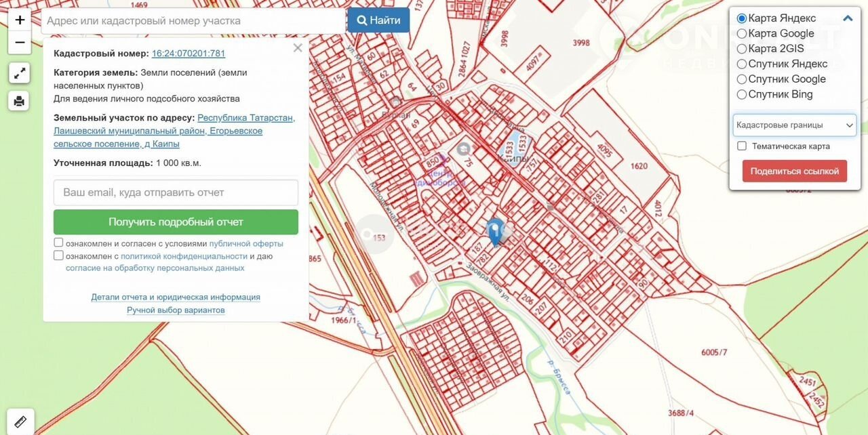The image size is (868, 435).
Task: Open the ruler measurement tool
Action: (20, 422)
